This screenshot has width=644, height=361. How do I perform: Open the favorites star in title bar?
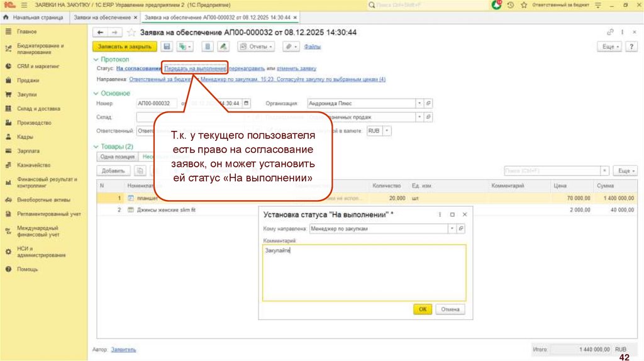pyautogui.click(x=524, y=5)
